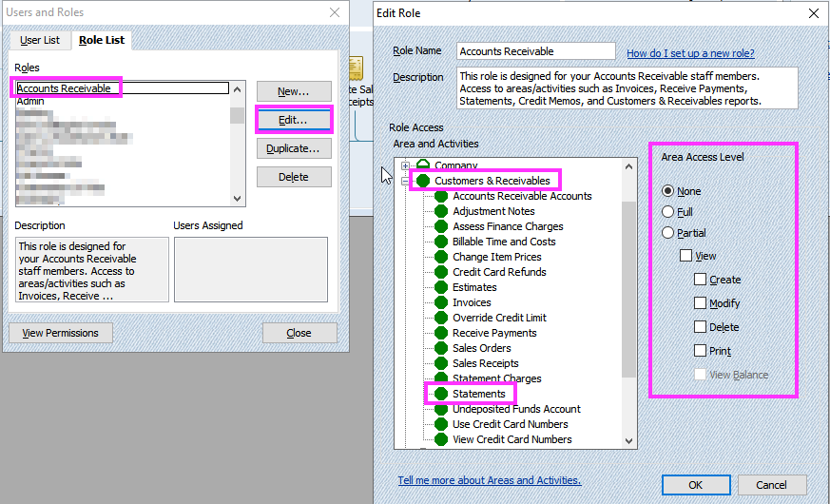Select Accounts Receivable in Roles list
Screen dimensions: 830x504
123,87
